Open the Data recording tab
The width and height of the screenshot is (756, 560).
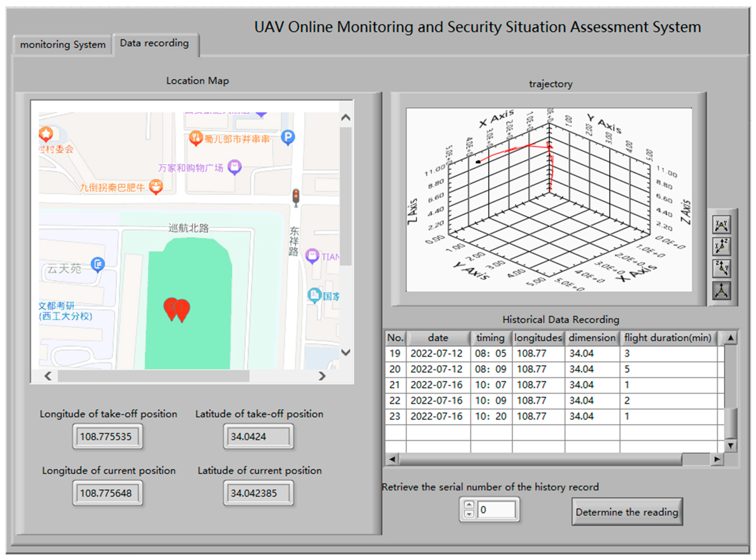click(x=154, y=43)
